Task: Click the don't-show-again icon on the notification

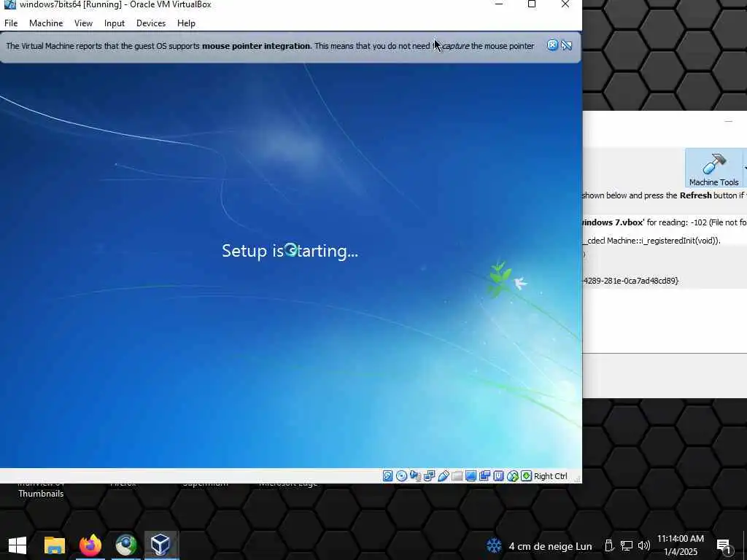Action: tap(566, 45)
